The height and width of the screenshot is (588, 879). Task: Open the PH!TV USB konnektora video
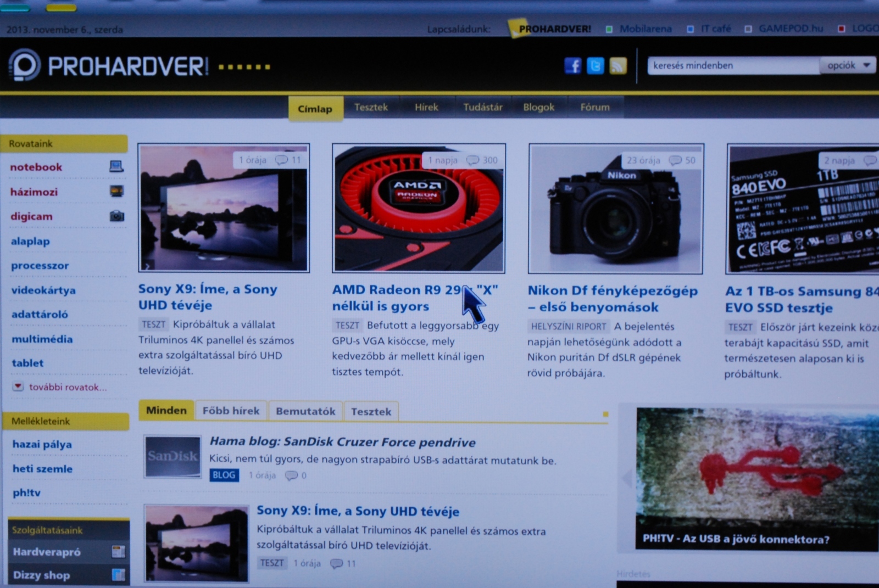click(758, 478)
